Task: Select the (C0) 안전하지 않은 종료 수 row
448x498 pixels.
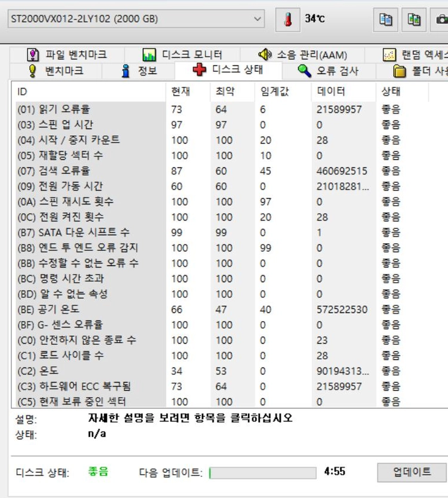Action: [222, 341]
